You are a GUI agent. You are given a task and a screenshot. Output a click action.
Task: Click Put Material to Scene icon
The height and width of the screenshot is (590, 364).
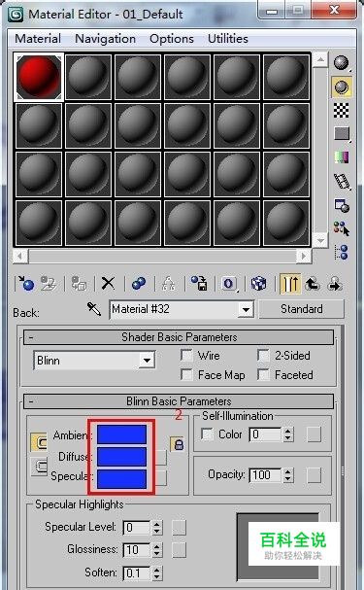click(x=49, y=283)
